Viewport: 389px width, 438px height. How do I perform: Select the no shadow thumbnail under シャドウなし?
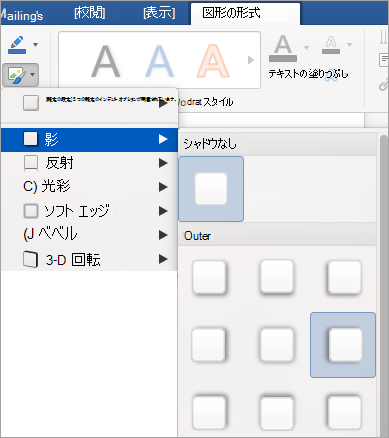click(x=211, y=189)
